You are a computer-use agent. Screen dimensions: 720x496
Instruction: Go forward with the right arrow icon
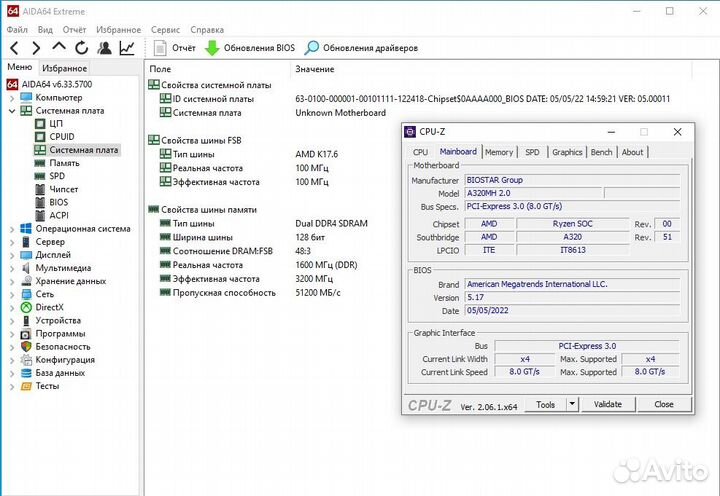36,48
